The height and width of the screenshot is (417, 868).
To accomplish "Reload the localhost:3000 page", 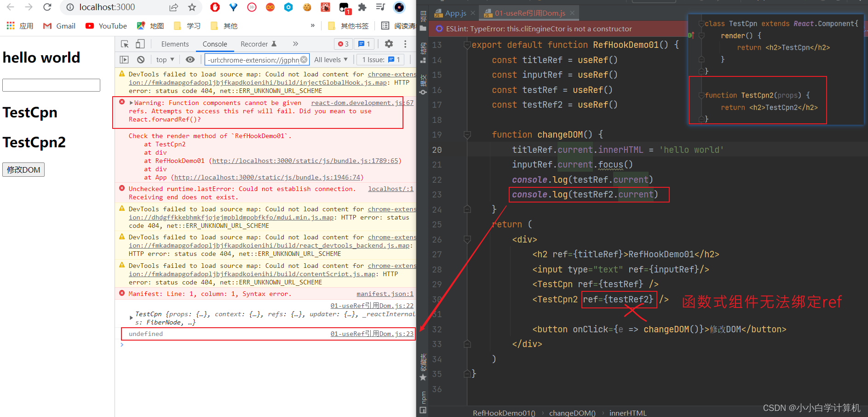I will (x=47, y=7).
